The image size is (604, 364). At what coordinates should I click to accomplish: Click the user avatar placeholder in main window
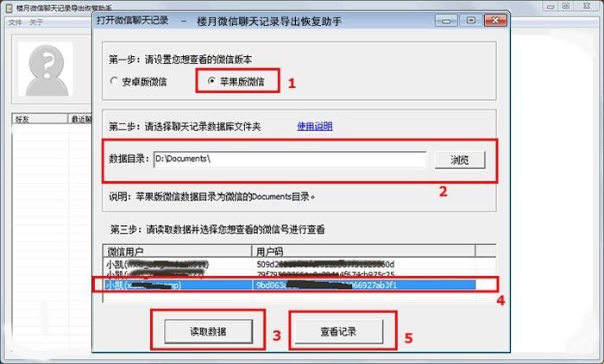pos(46,69)
